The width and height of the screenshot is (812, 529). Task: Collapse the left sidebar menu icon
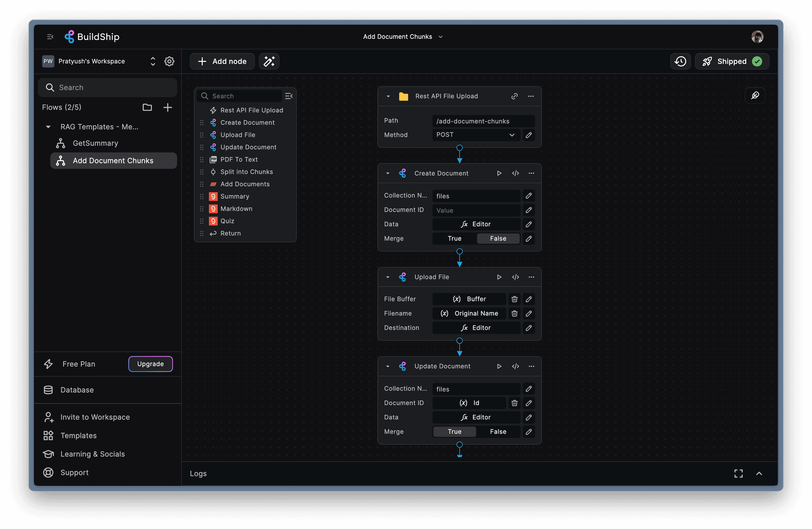click(x=50, y=37)
